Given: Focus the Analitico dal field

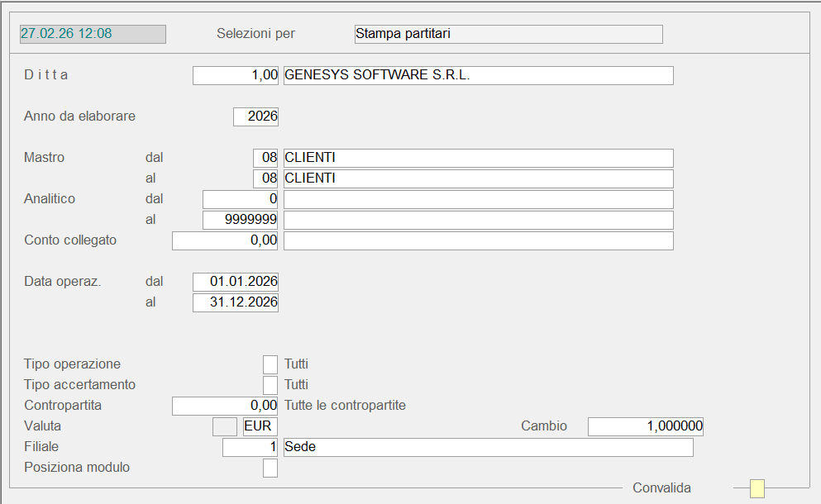Looking at the screenshot, I should coord(240,199).
